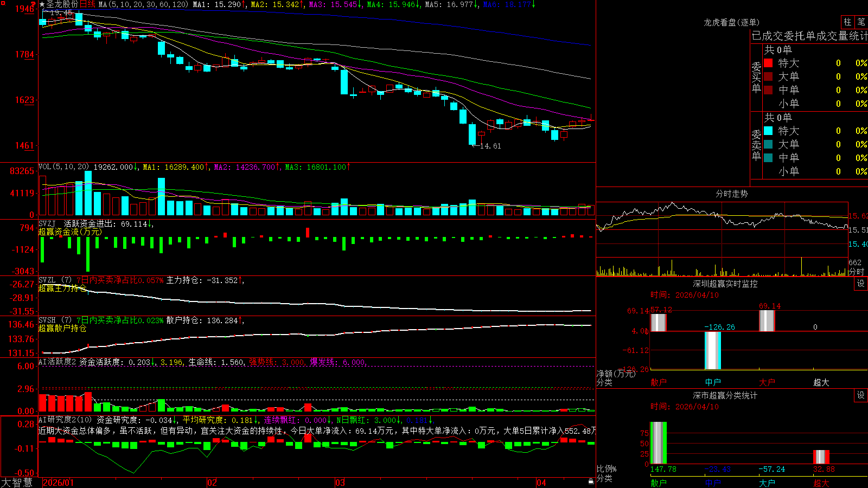868x488 pixels.
Task: Click the lock icon at bottom of chart
Action: pyautogui.click(x=591, y=481)
